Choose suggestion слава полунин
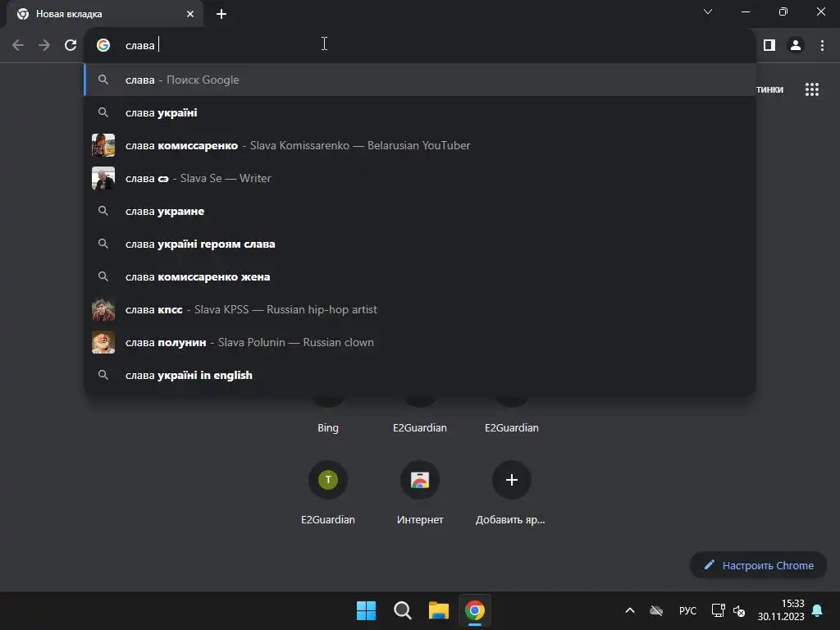Viewport: 840px width, 630px height. click(x=420, y=342)
